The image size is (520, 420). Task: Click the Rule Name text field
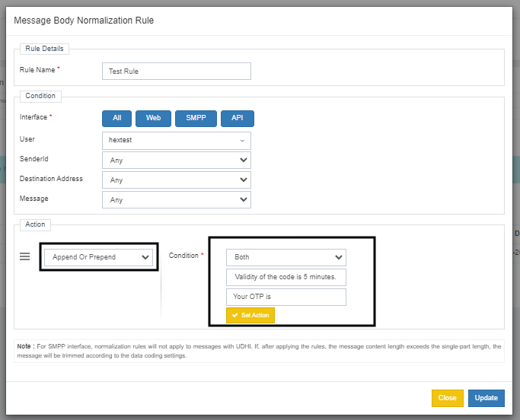[176, 72]
